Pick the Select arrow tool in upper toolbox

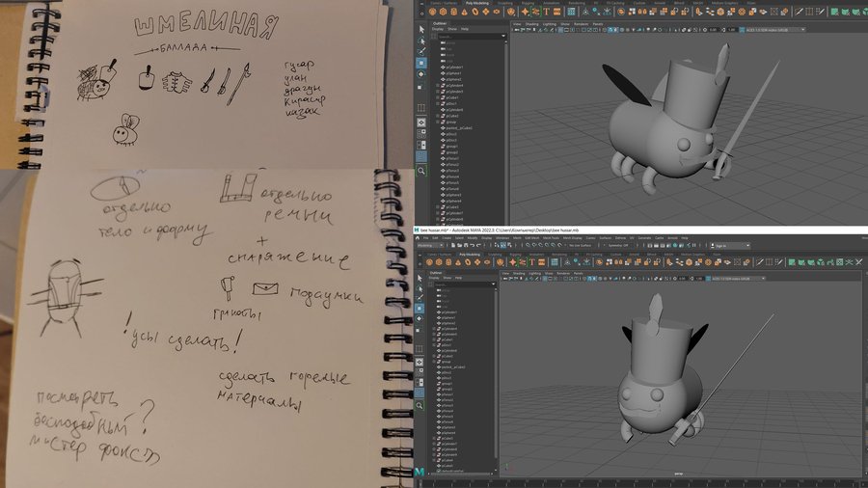tap(421, 29)
